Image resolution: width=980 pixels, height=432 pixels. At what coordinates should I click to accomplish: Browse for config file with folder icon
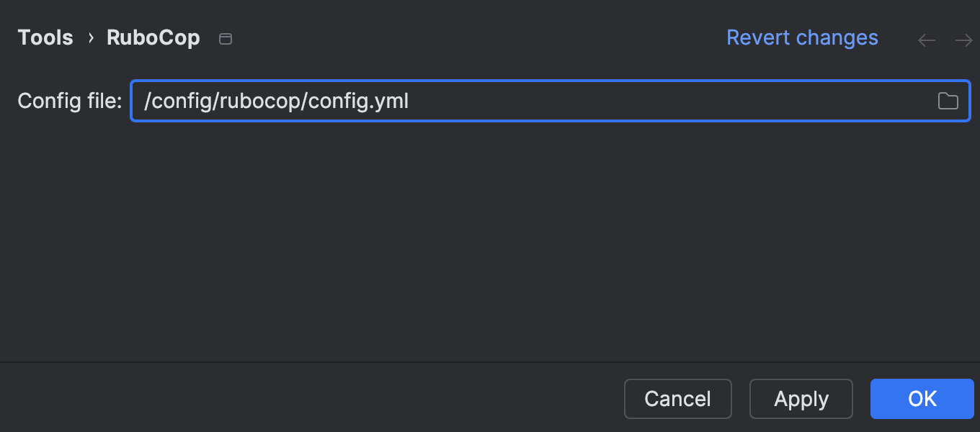click(948, 102)
